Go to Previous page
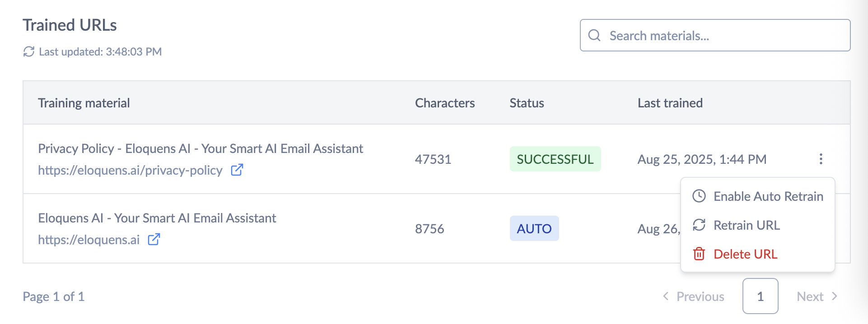 pos(693,296)
